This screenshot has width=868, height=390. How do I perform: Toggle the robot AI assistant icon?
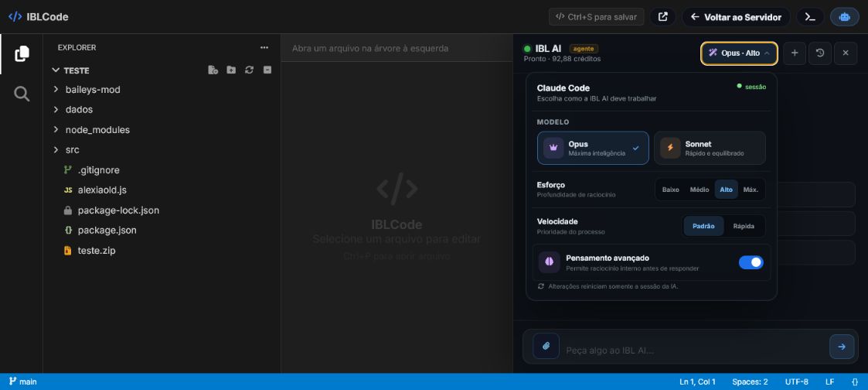point(844,16)
